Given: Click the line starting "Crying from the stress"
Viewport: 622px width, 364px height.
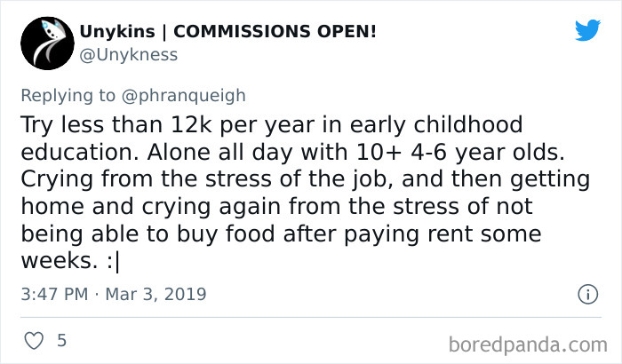Looking at the screenshot, I should pos(304,179).
